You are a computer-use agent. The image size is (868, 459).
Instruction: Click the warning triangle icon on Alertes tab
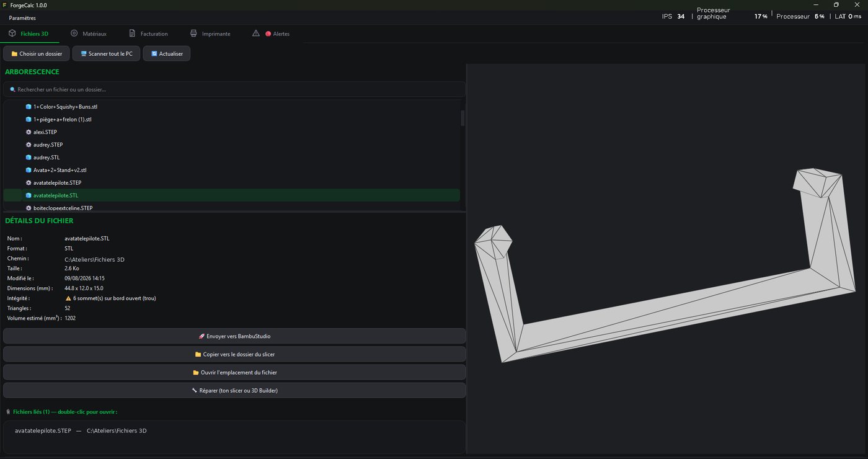[256, 33]
